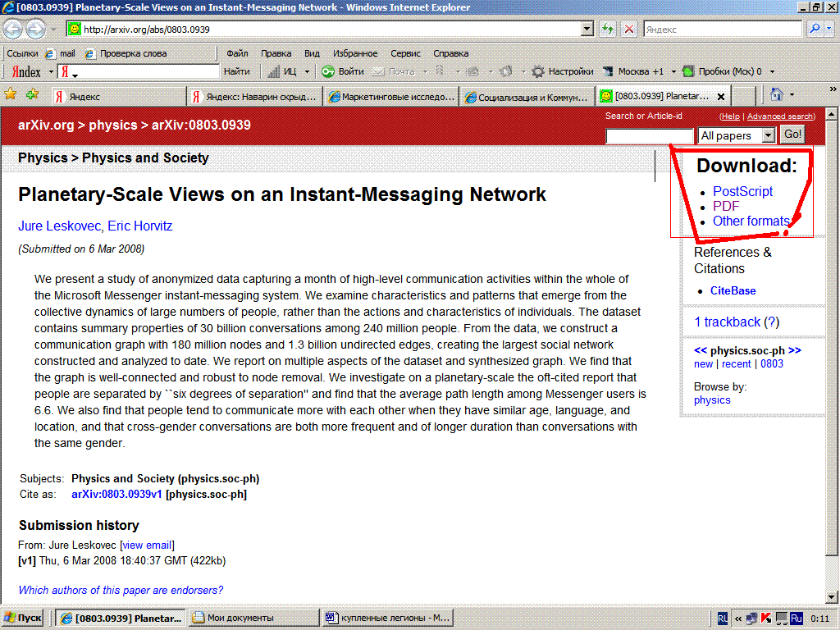Image resolution: width=840 pixels, height=630 pixels.
Task: Follow the Jure Leskovec author link
Action: point(59,226)
